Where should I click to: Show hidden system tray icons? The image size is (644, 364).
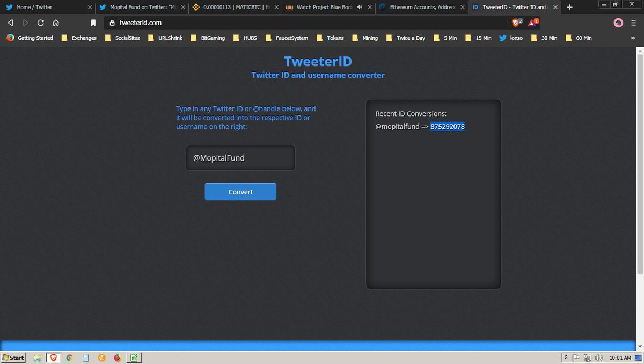566,358
